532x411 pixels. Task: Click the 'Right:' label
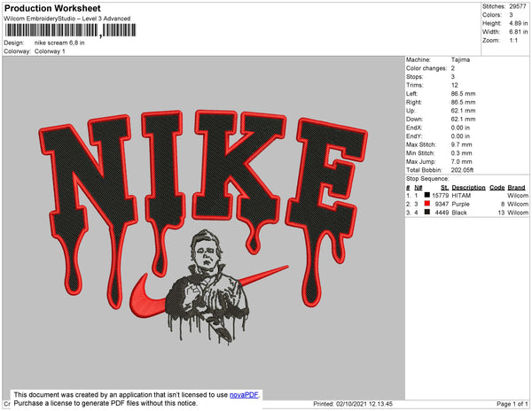(x=414, y=102)
